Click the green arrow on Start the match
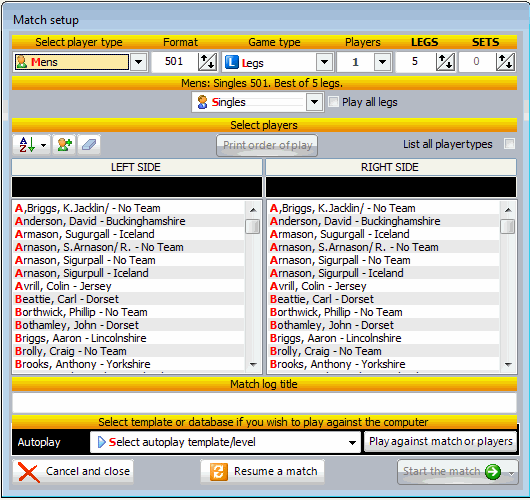530x500 pixels. pyautogui.click(x=493, y=472)
